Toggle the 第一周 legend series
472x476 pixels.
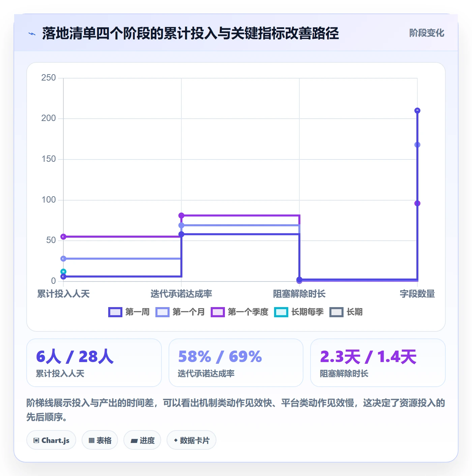click(x=129, y=312)
